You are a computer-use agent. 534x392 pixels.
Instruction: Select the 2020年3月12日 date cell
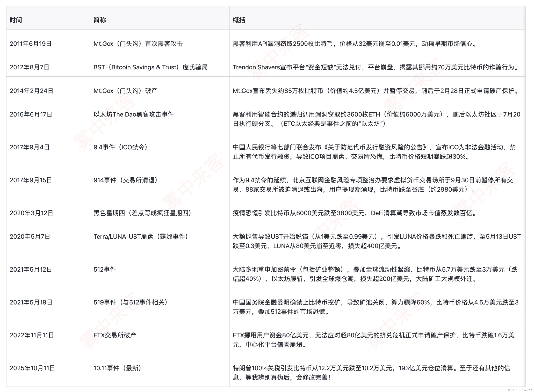click(x=31, y=213)
